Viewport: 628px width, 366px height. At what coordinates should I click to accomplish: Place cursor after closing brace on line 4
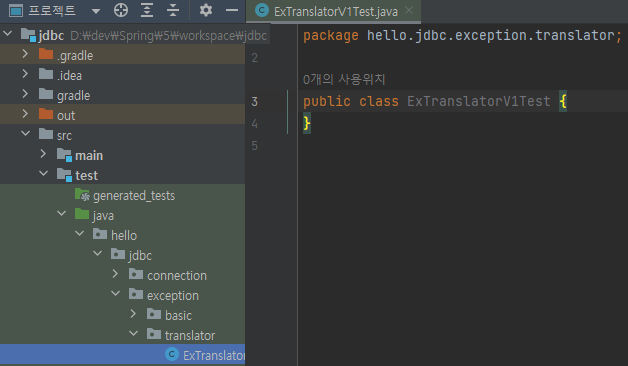coord(312,123)
